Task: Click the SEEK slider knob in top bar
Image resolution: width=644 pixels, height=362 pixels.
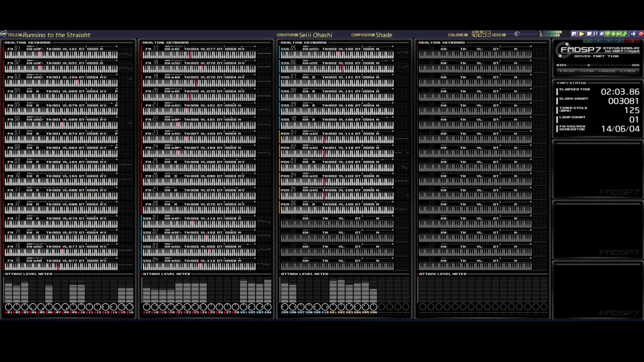Action: click(517, 34)
